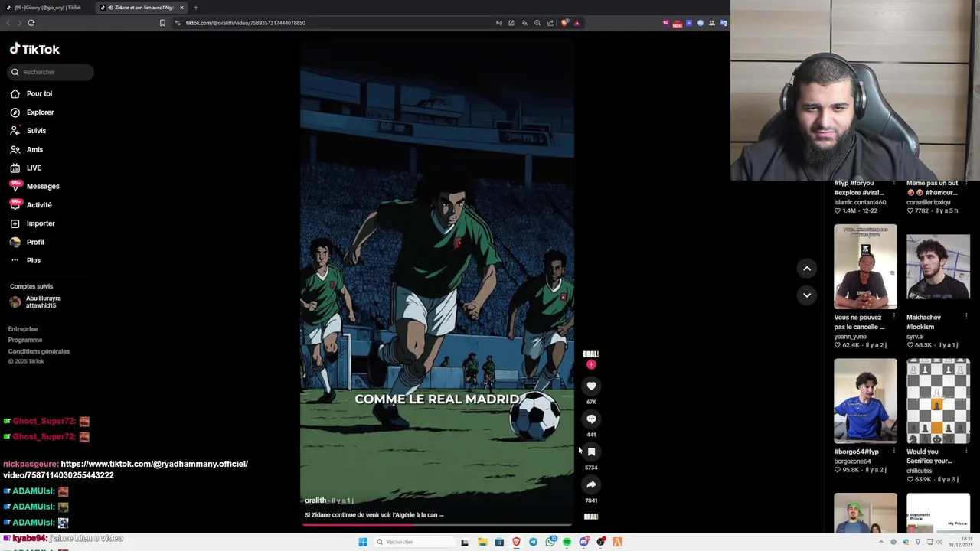Share the video with the arrow icon
The width and height of the screenshot is (980, 551).
pos(591,484)
